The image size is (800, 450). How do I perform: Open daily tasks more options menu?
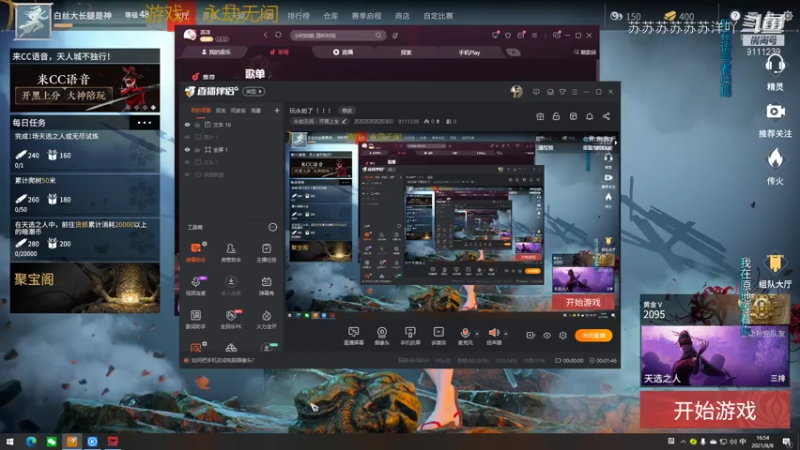click(144, 122)
